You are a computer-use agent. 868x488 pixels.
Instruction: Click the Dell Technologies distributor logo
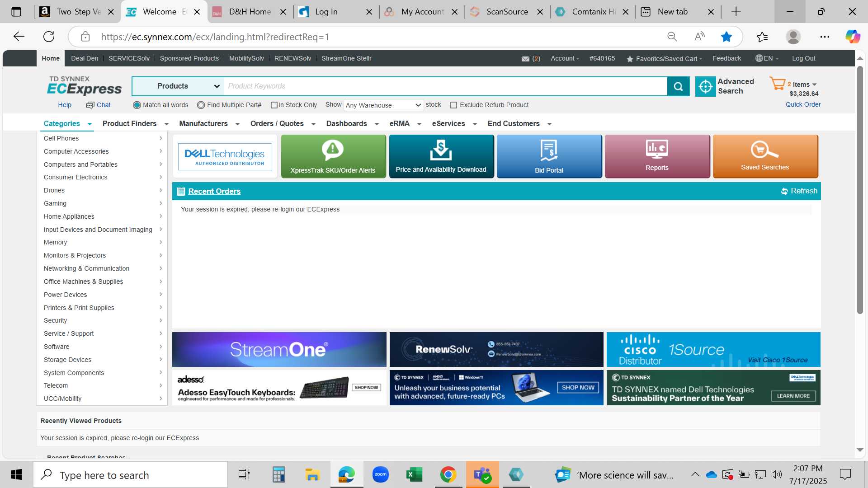pyautogui.click(x=225, y=156)
